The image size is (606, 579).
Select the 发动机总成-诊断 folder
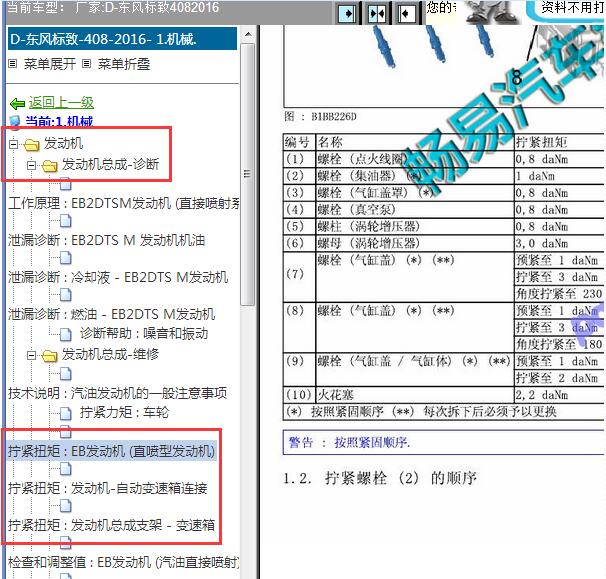pyautogui.click(x=111, y=164)
